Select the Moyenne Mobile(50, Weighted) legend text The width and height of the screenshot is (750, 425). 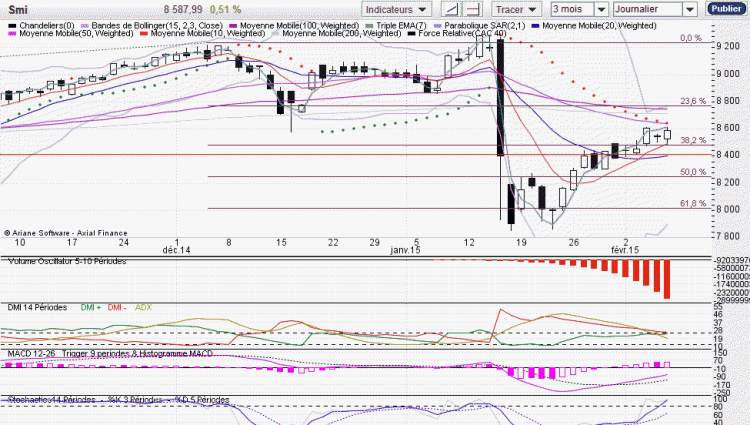click(x=76, y=33)
